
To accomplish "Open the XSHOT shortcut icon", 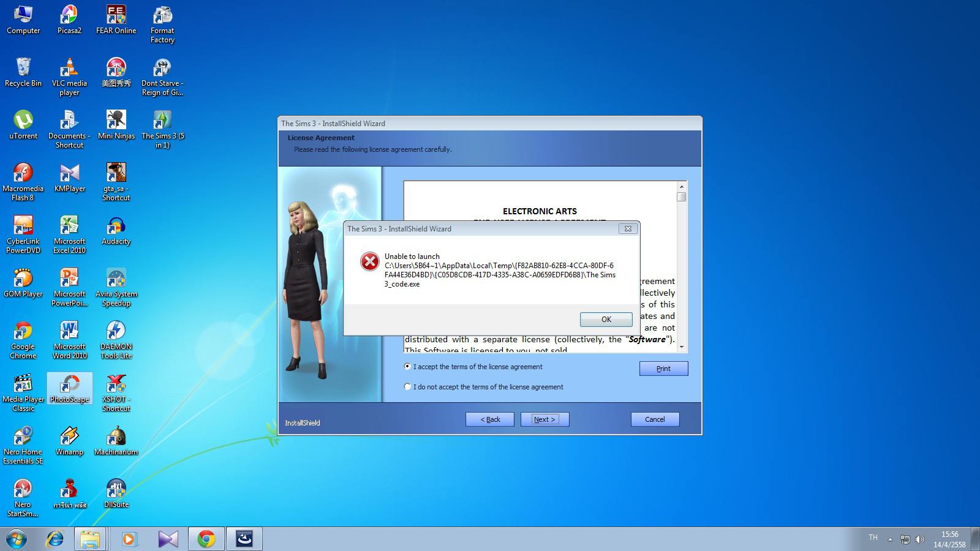I will point(116,392).
